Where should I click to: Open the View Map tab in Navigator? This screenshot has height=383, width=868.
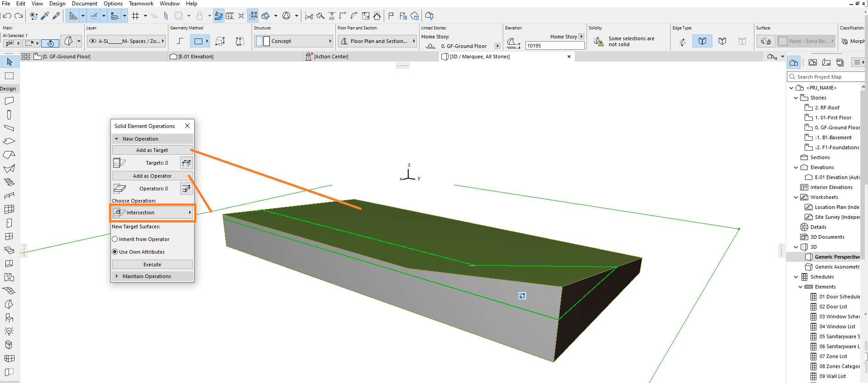[x=813, y=62]
